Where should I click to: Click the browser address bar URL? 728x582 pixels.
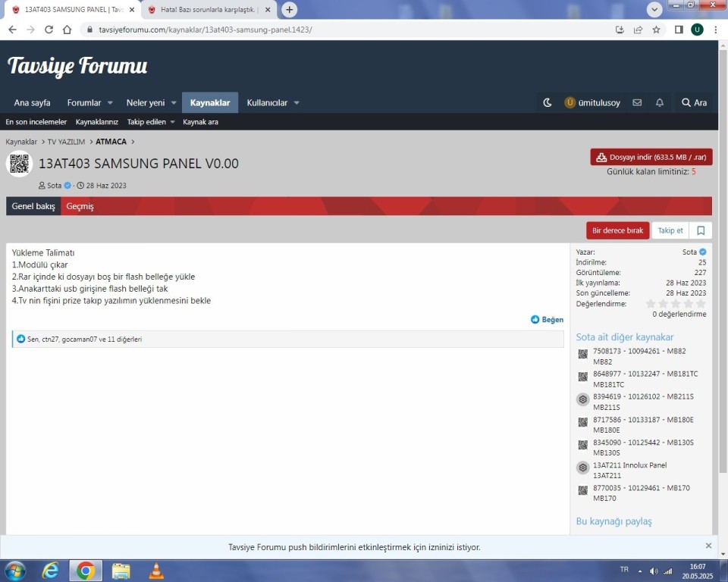pyautogui.click(x=206, y=30)
